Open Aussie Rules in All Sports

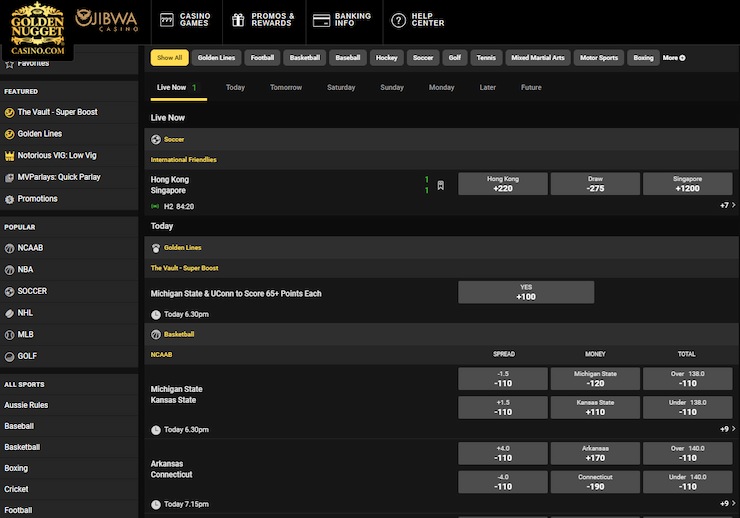click(26, 405)
